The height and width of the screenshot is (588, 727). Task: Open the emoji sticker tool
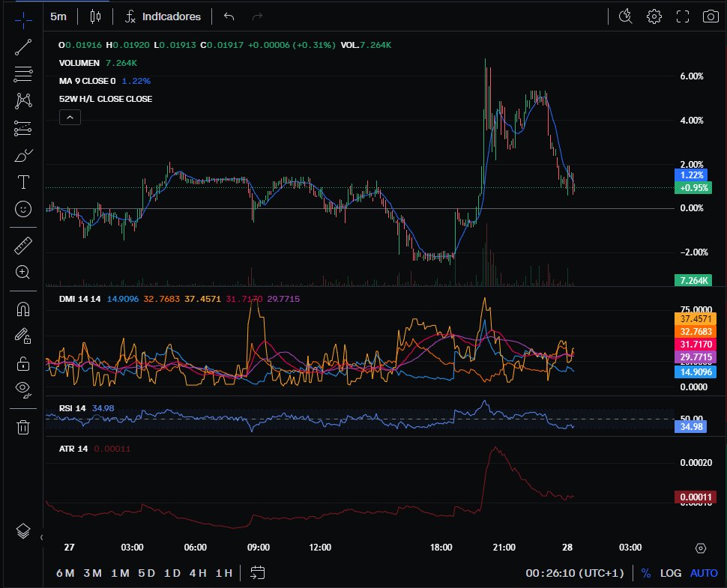tap(23, 209)
